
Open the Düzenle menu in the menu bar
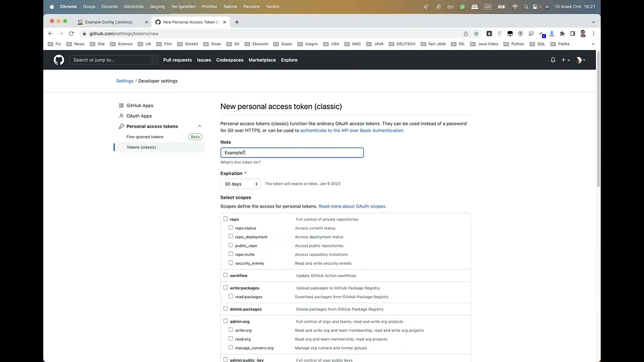click(x=110, y=7)
